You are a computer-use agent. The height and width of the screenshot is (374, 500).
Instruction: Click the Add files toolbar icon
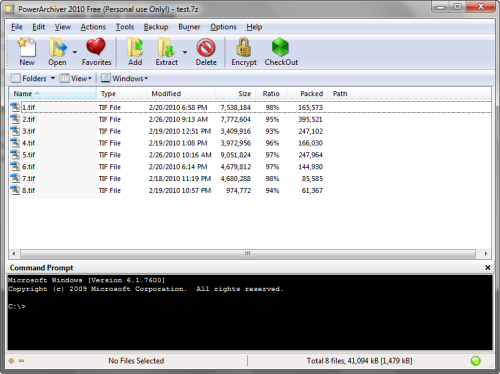tap(135, 47)
